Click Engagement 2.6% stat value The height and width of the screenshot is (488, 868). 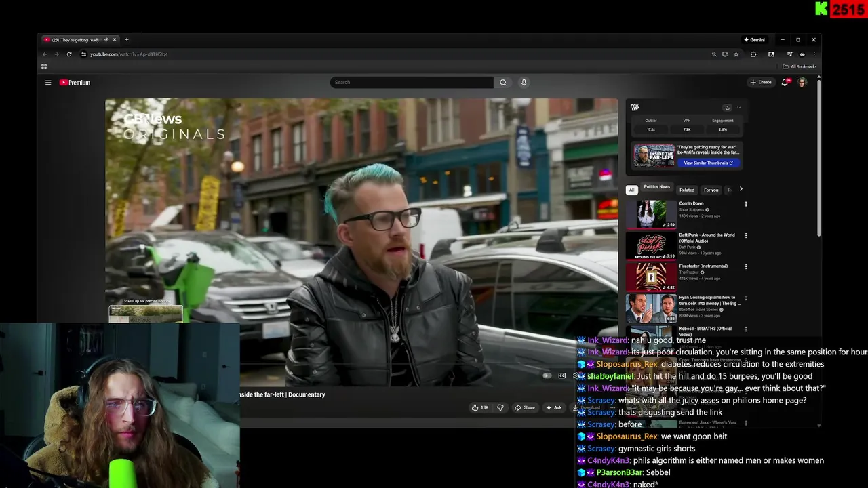click(723, 129)
